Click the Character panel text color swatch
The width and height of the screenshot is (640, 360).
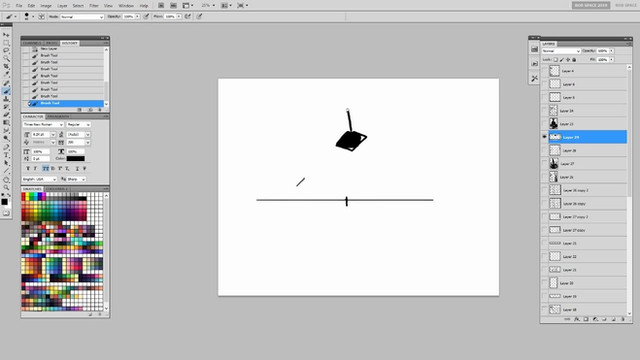(x=76, y=158)
